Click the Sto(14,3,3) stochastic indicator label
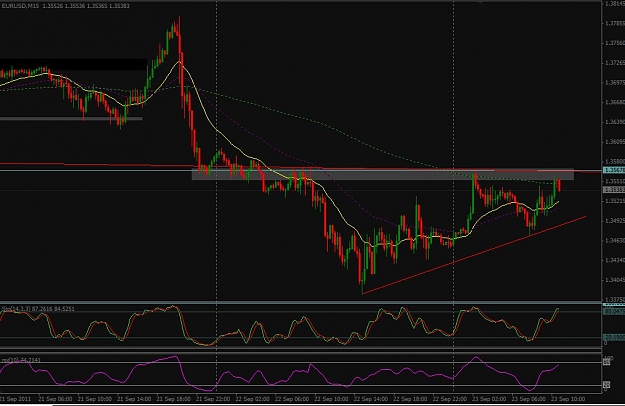The width and height of the screenshot is (625, 406). (38, 308)
